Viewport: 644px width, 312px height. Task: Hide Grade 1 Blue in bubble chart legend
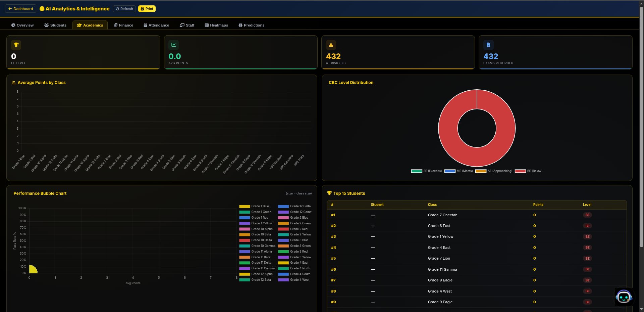(254, 206)
